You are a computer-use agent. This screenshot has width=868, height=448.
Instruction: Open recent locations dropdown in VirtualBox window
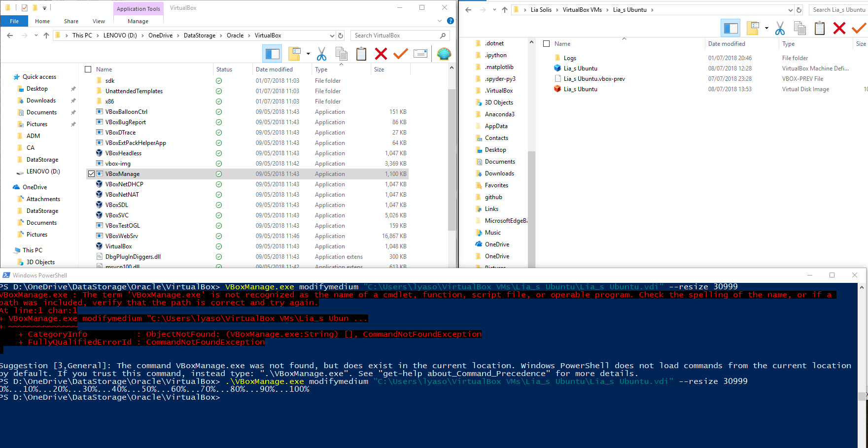tap(36, 35)
